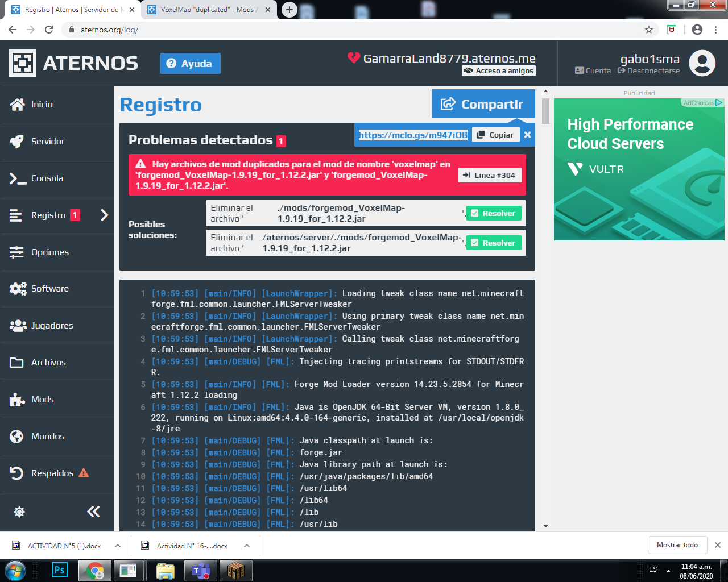This screenshot has width=728, height=582.
Task: Open the Mundos page
Action: [x=57, y=436]
